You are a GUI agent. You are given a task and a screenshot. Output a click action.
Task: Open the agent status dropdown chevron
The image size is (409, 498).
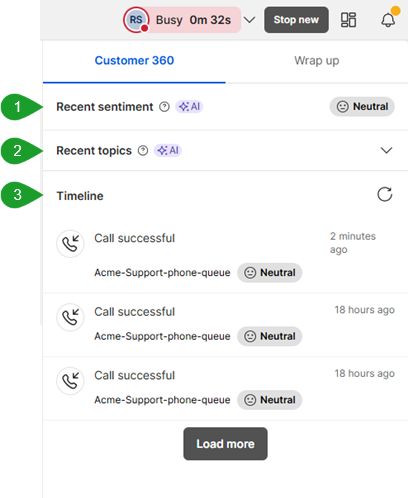tap(249, 20)
